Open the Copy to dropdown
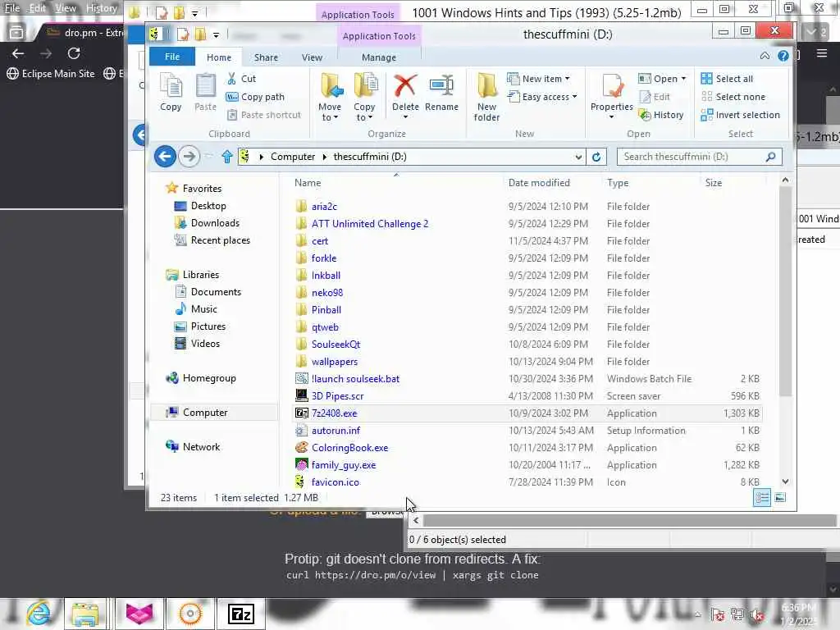The width and height of the screenshot is (840, 630). [x=364, y=97]
